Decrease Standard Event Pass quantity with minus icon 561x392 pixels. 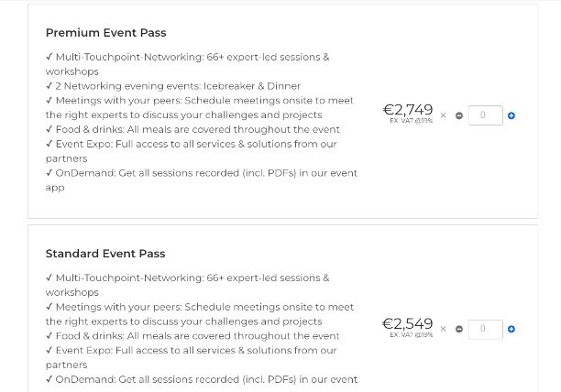458,329
